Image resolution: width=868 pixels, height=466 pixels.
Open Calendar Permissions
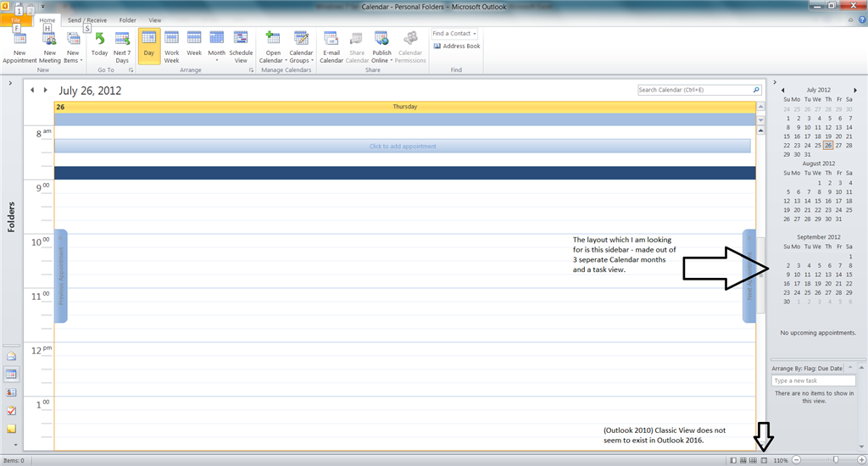pos(410,47)
